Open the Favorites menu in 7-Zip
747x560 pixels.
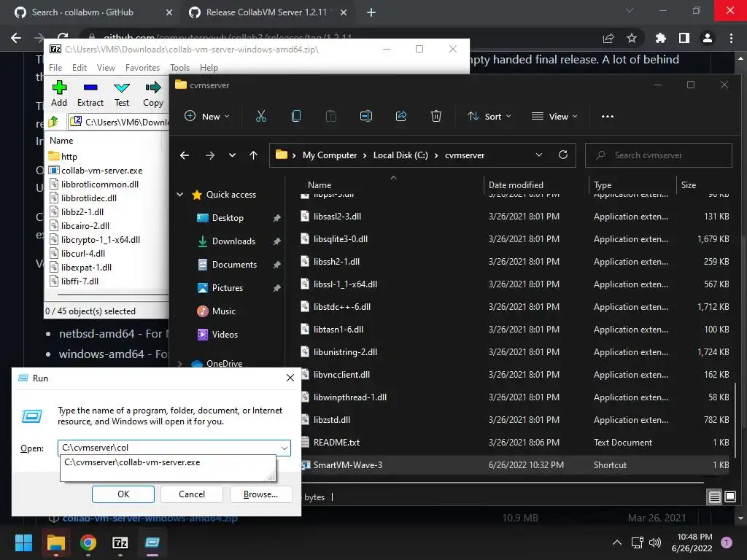pyautogui.click(x=142, y=68)
